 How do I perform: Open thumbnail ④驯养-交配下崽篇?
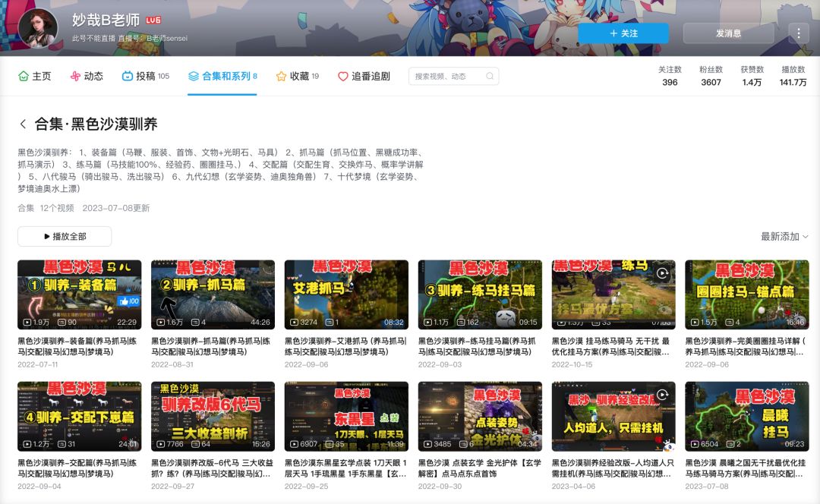(x=80, y=416)
